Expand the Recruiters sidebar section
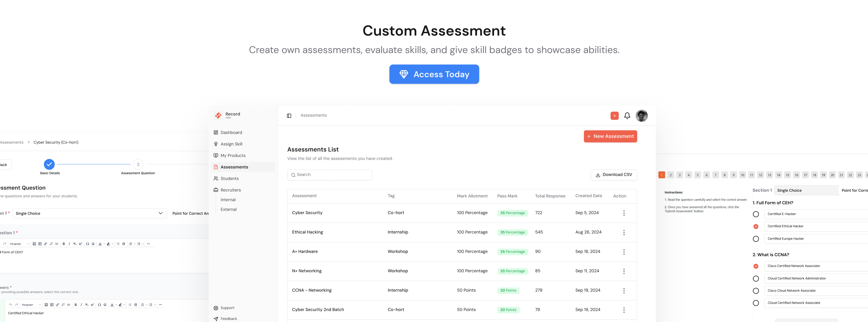The height and width of the screenshot is (322, 868). (230, 190)
